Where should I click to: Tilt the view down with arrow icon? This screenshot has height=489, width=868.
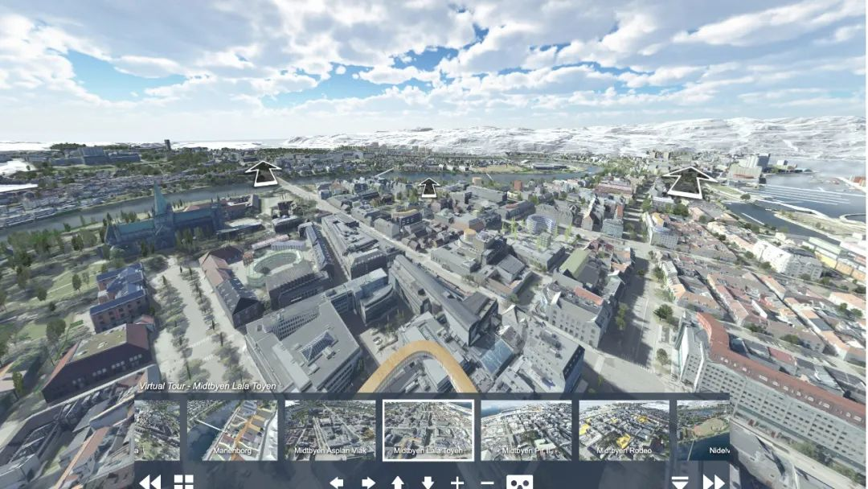tap(428, 483)
